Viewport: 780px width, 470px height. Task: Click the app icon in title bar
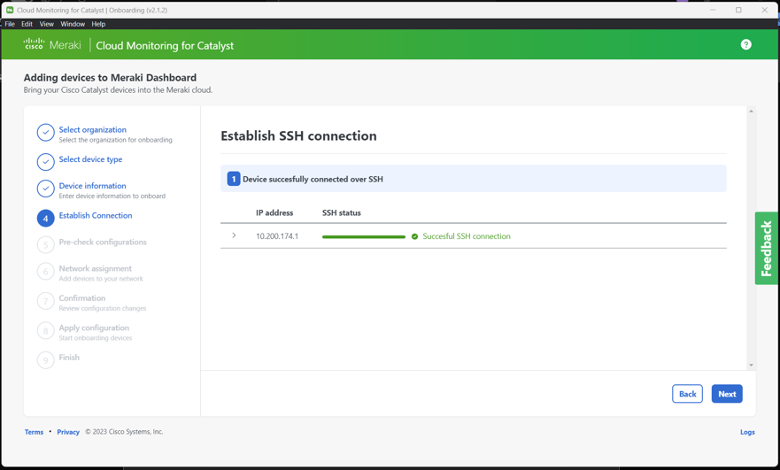click(x=10, y=10)
